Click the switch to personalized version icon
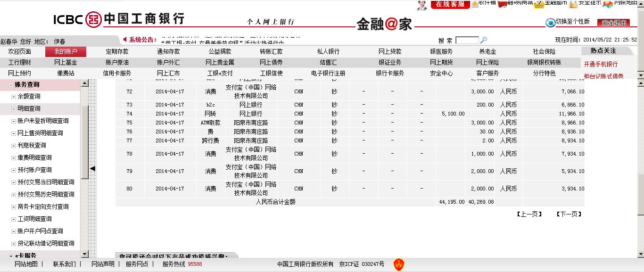This screenshot has width=644, height=272. (550, 23)
